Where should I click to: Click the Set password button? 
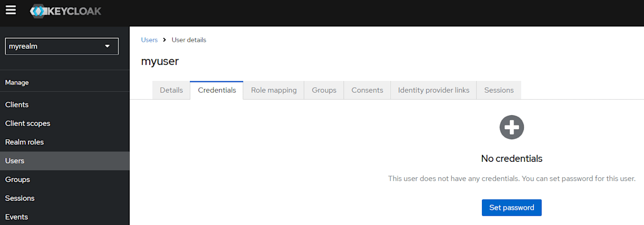click(x=511, y=208)
